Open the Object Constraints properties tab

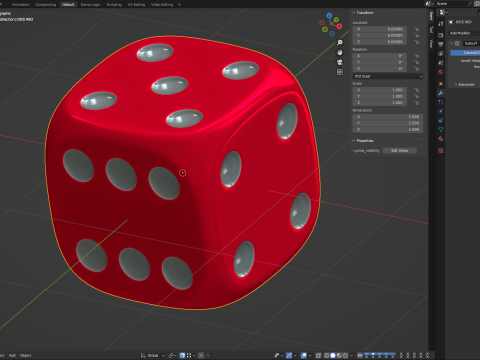click(441, 120)
